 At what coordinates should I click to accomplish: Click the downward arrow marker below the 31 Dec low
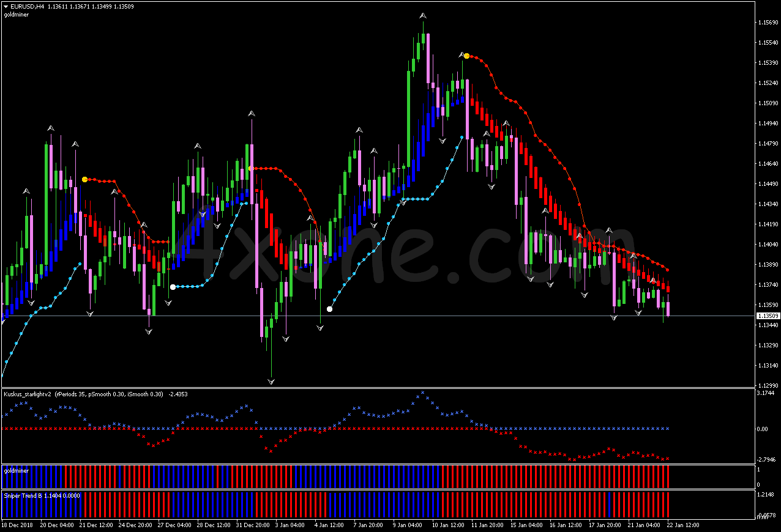click(271, 380)
